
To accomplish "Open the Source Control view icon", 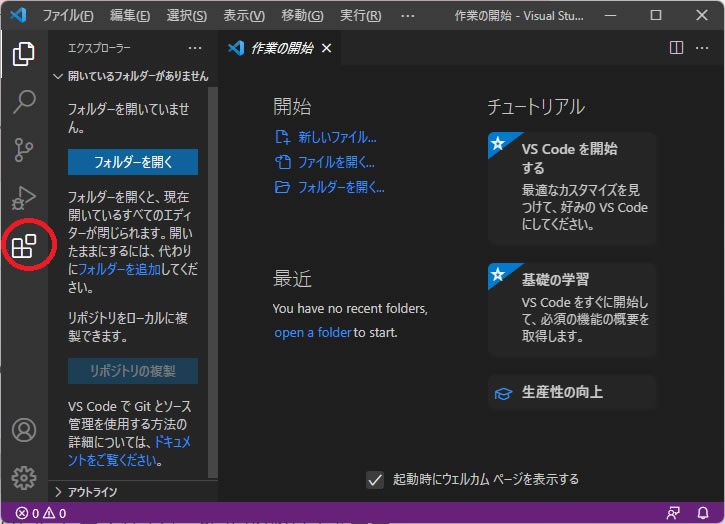I will click(24, 150).
